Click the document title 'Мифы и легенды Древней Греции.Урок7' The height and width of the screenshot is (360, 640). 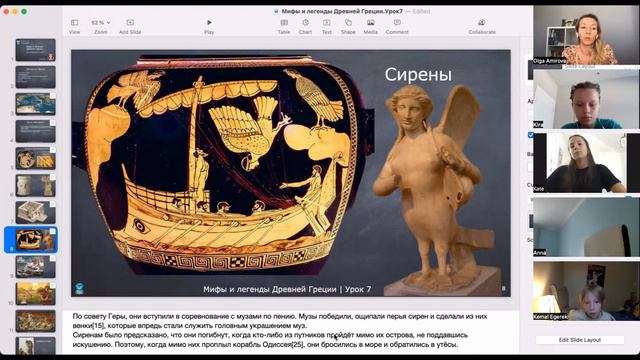(342, 11)
